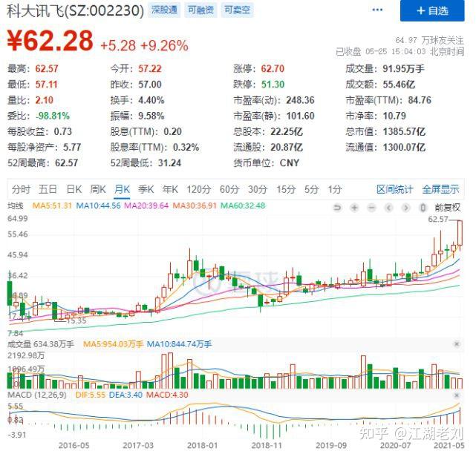Click the volume MA5:954.03万手 label
Viewport: 476px width, 454px height.
point(113,344)
